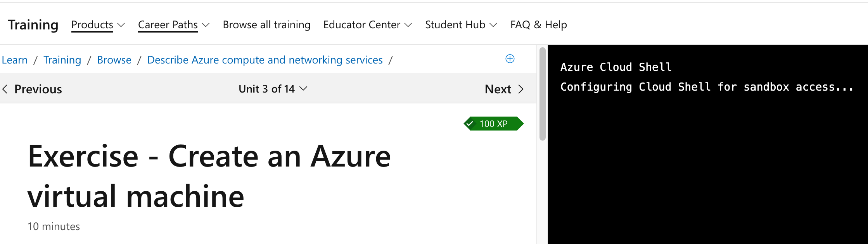The height and width of the screenshot is (244, 868).
Task: Click the Training site title
Action: pyautogui.click(x=33, y=25)
